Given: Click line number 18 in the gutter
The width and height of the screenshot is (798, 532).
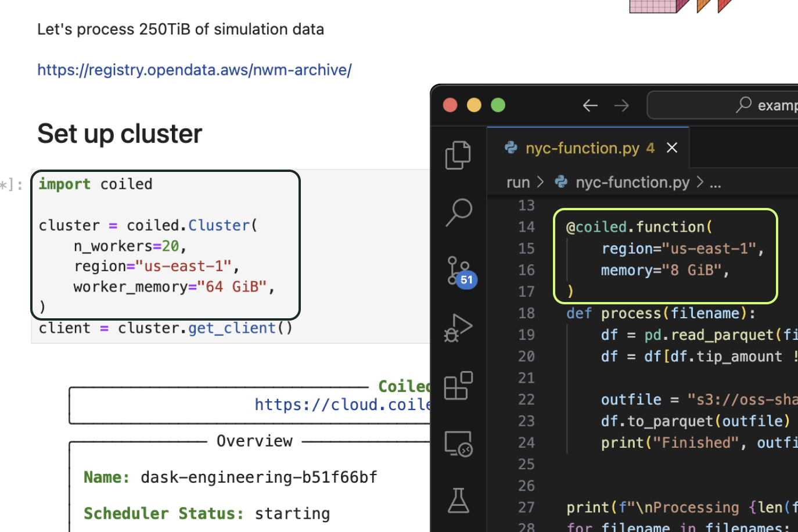Looking at the screenshot, I should (526, 313).
